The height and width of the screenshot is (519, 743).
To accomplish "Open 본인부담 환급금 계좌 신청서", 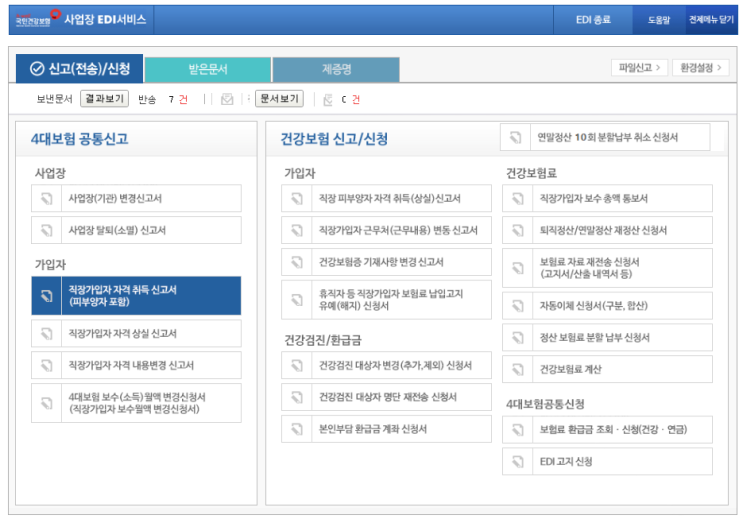I will (x=386, y=429).
